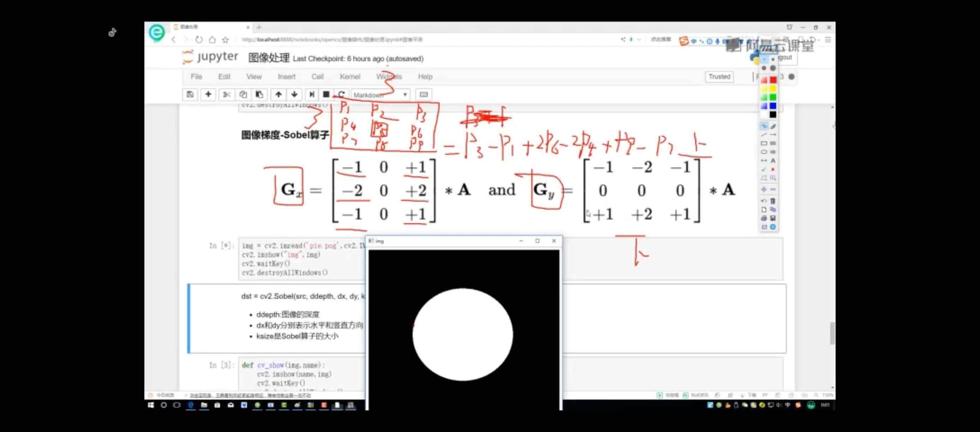Choose the smallest pen thickness dot
980x432 pixels.
pyautogui.click(x=764, y=60)
